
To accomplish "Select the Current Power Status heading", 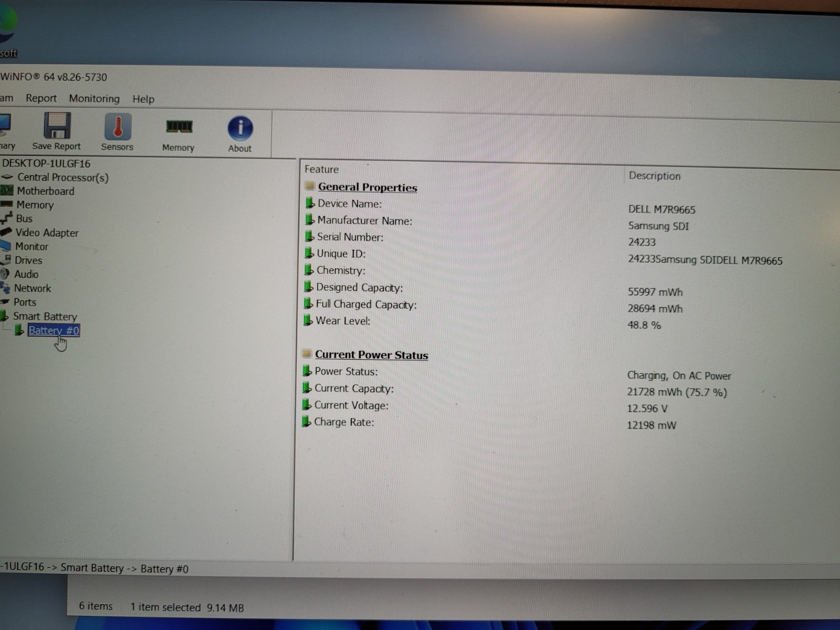I will click(372, 355).
